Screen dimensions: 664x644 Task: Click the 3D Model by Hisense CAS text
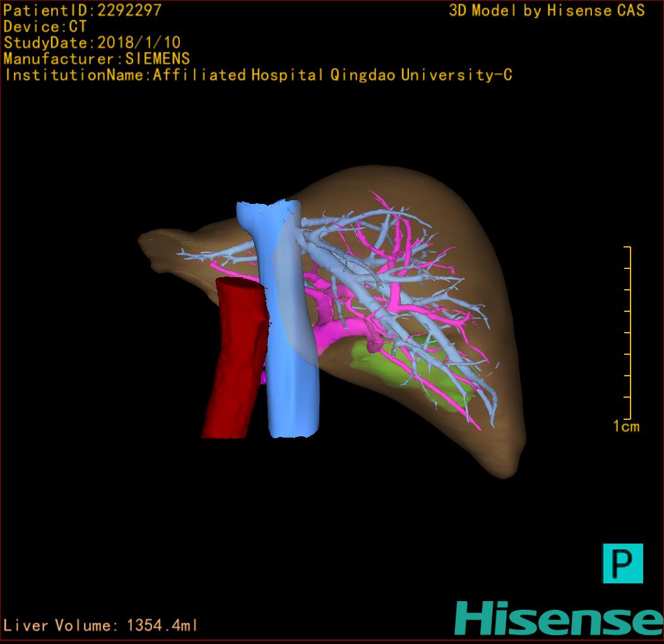click(x=547, y=10)
